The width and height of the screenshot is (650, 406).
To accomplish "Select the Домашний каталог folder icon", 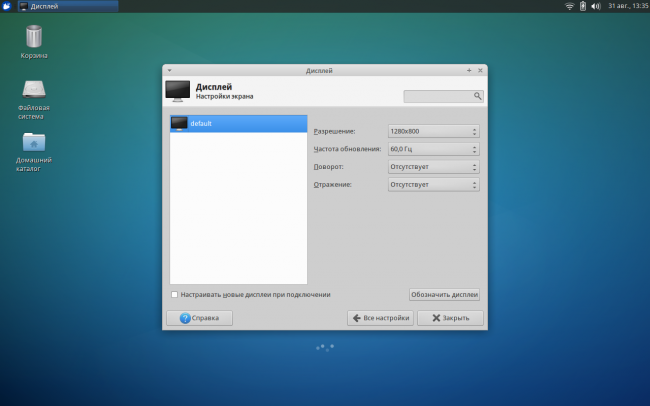I will (34, 152).
